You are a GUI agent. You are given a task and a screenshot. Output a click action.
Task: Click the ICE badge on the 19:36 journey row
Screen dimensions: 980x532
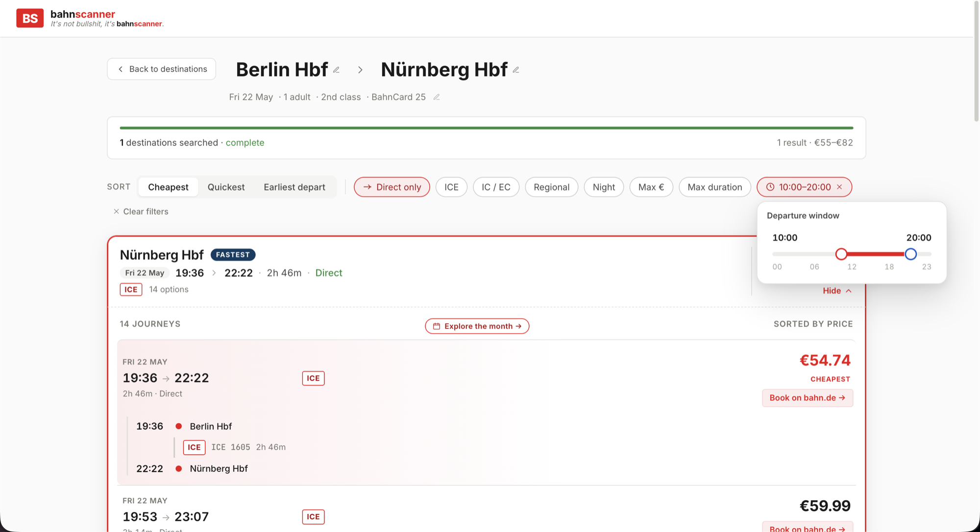[x=313, y=378]
